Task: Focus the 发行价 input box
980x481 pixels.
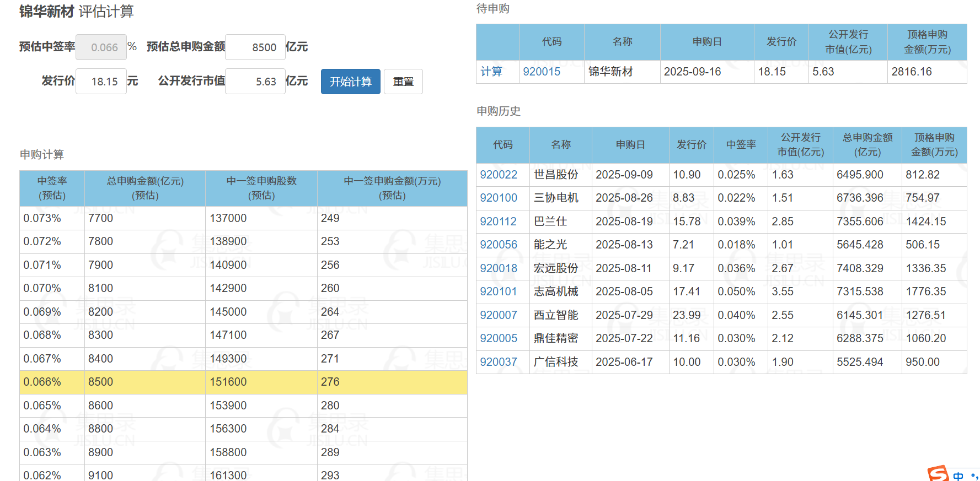Action: pyautogui.click(x=101, y=82)
